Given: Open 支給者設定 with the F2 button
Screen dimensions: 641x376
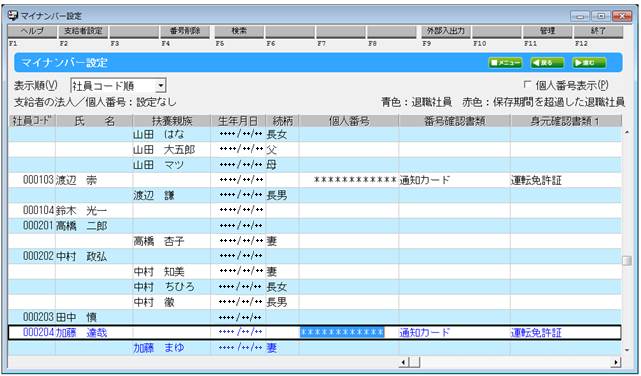Looking at the screenshot, I should [83, 31].
